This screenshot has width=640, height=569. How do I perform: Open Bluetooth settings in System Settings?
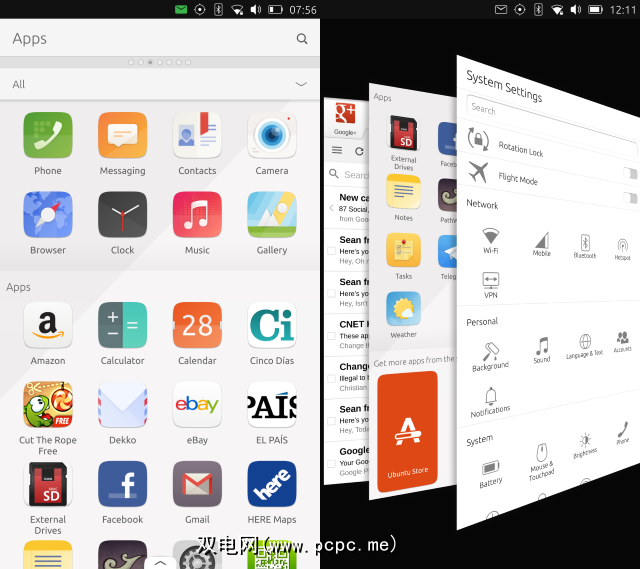[x=585, y=246]
